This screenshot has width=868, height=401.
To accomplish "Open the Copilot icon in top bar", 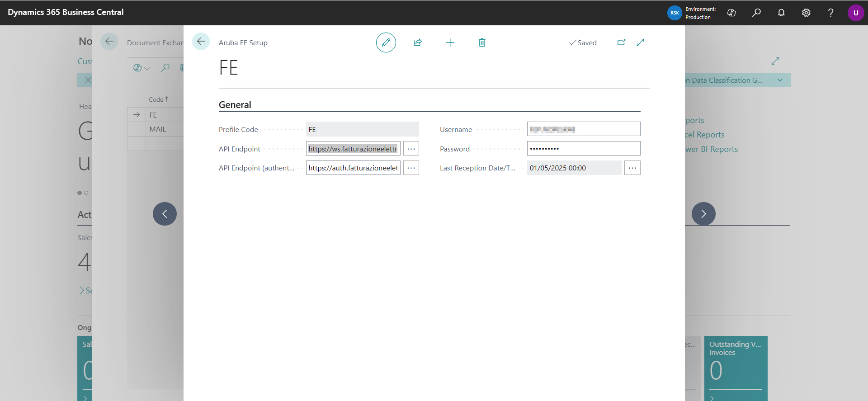I will coord(731,13).
